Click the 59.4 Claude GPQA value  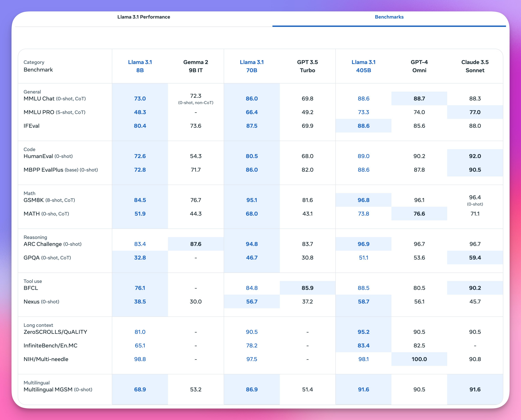tap(475, 258)
